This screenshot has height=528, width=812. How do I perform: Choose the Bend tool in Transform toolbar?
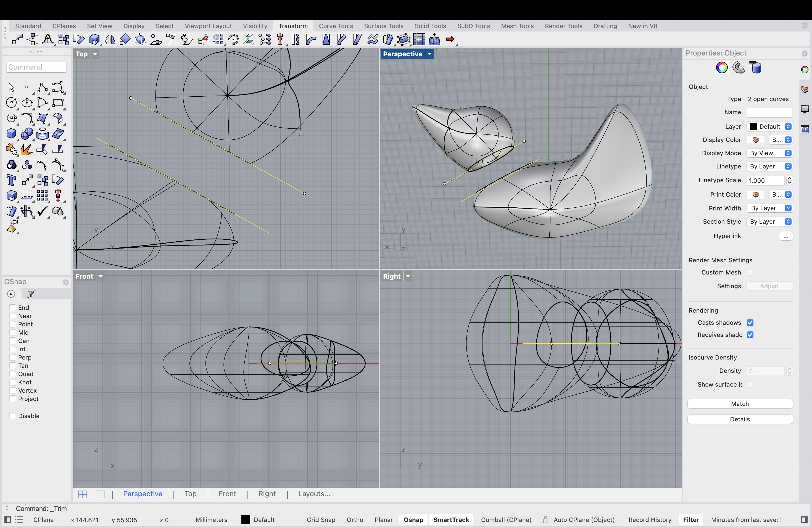click(x=311, y=39)
